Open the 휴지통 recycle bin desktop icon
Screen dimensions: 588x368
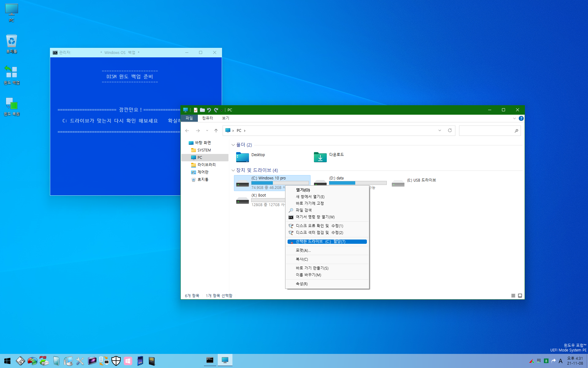point(12,44)
